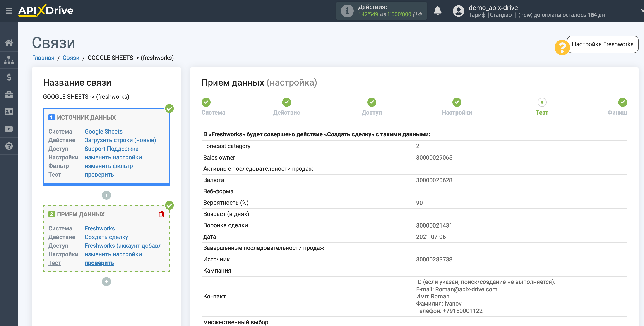The width and height of the screenshot is (644, 326).
Task: Go to the Действие step
Action: [x=286, y=102]
